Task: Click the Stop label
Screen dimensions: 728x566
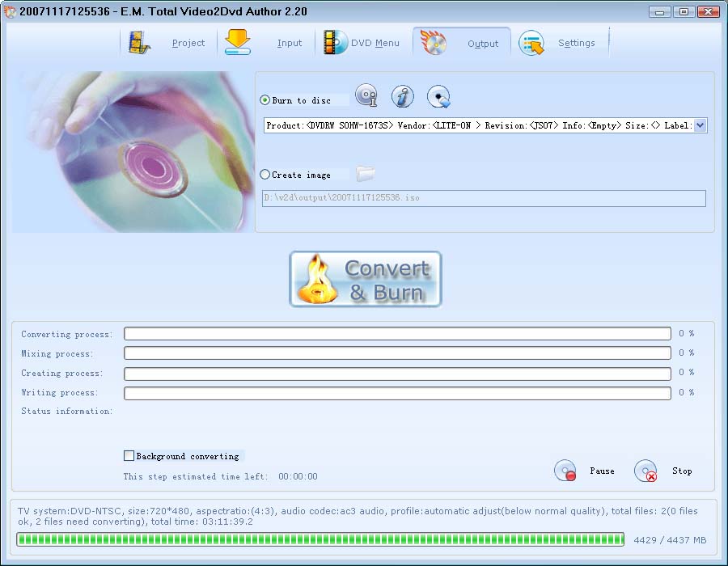Action: [x=682, y=471]
